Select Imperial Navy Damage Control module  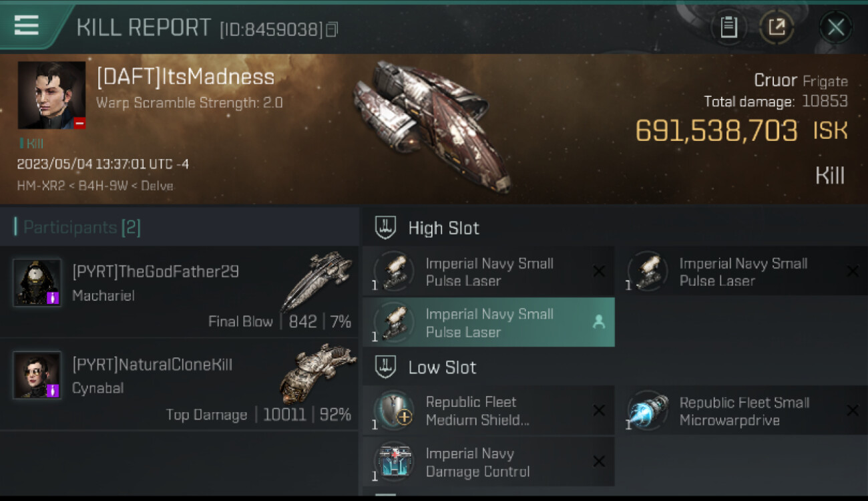(x=488, y=462)
